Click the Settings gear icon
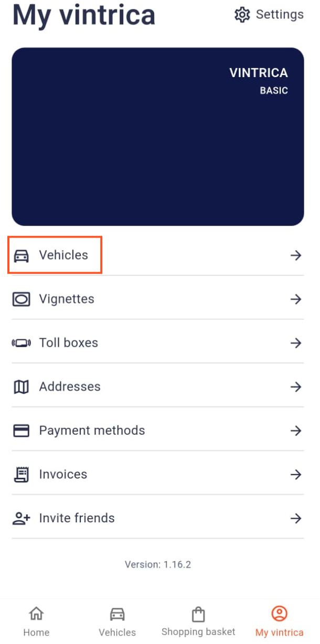320x644 pixels. pyautogui.click(x=242, y=15)
